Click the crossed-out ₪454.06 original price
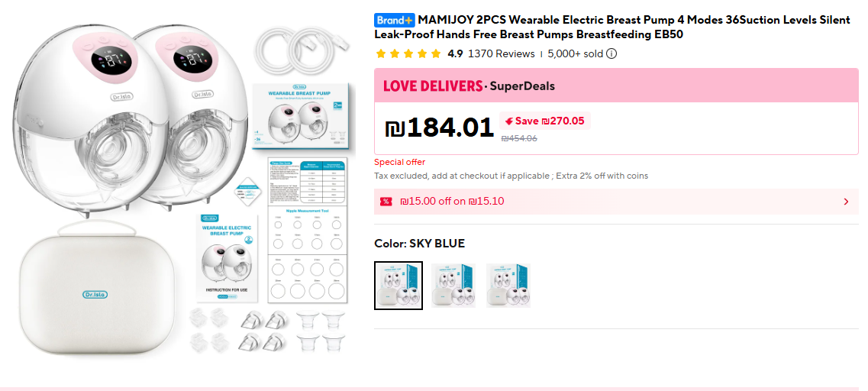The height and width of the screenshot is (391, 868). [519, 138]
